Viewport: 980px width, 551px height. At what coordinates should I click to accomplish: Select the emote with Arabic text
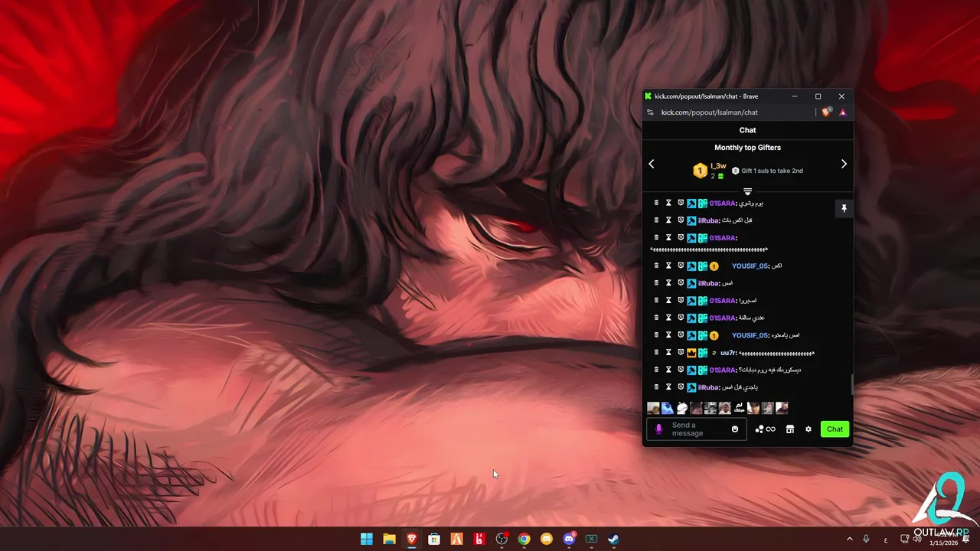[740, 408]
